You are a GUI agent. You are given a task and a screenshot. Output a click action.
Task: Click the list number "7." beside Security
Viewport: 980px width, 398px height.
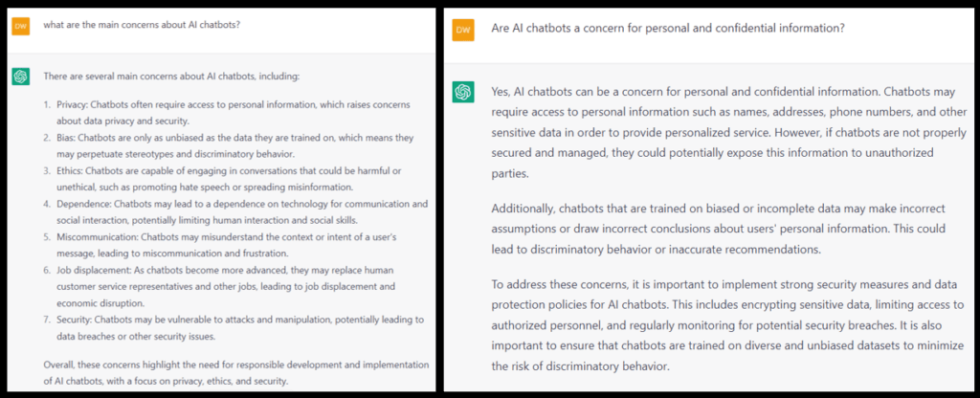[x=49, y=320]
